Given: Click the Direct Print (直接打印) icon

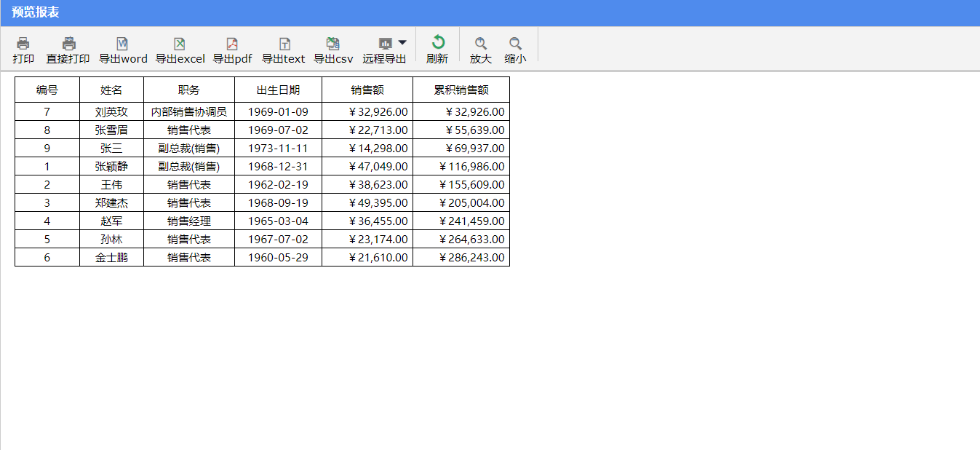Looking at the screenshot, I should [x=68, y=44].
